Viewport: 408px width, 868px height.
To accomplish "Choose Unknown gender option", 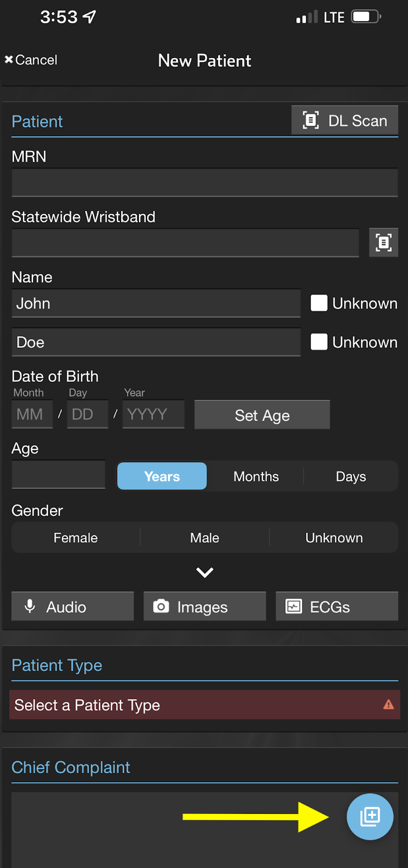I will tap(334, 538).
